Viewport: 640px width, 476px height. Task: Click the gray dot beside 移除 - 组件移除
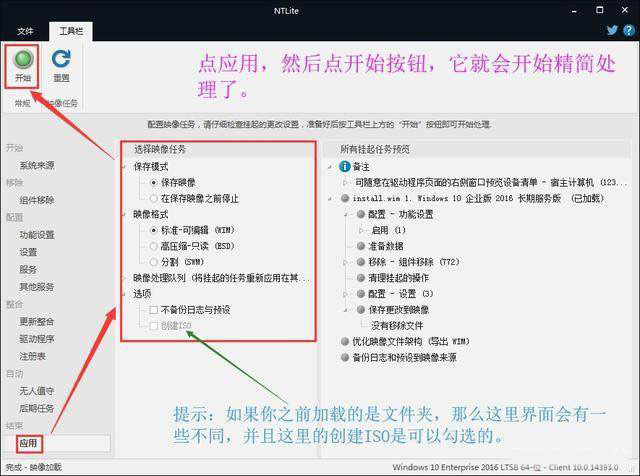click(360, 262)
